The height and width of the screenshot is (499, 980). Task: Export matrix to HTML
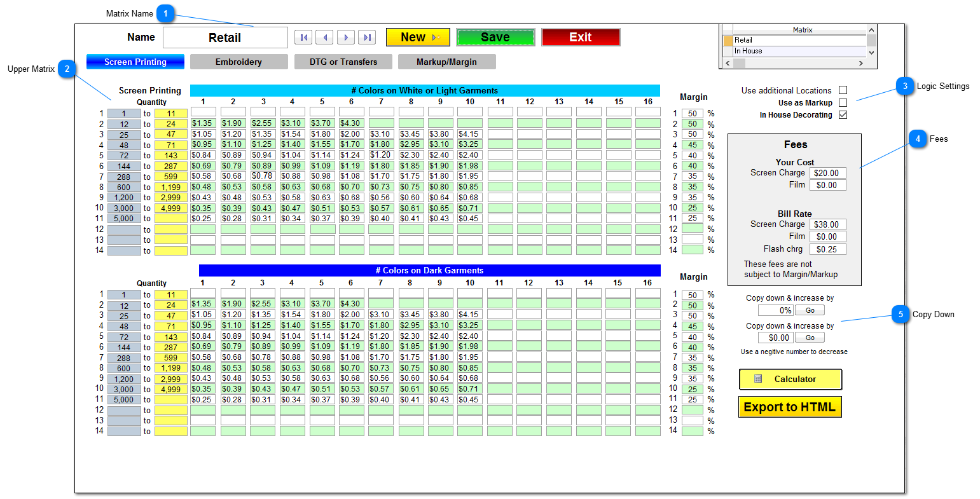point(790,406)
